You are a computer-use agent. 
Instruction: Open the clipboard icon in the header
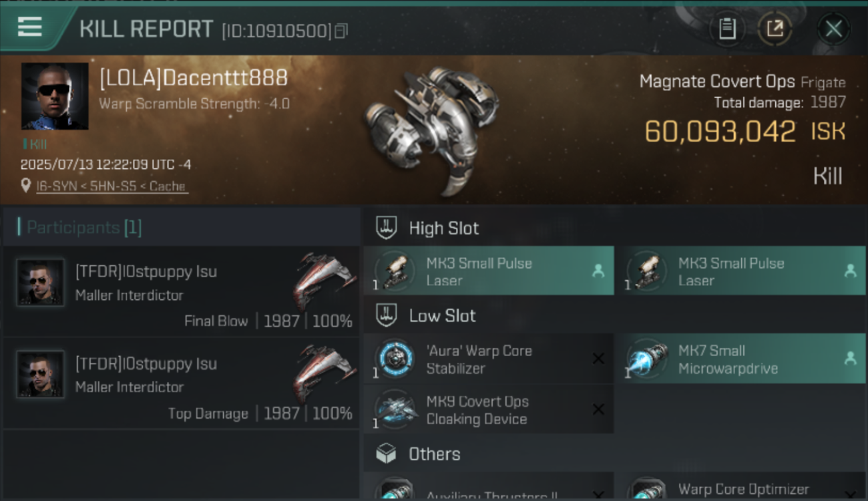pyautogui.click(x=727, y=29)
